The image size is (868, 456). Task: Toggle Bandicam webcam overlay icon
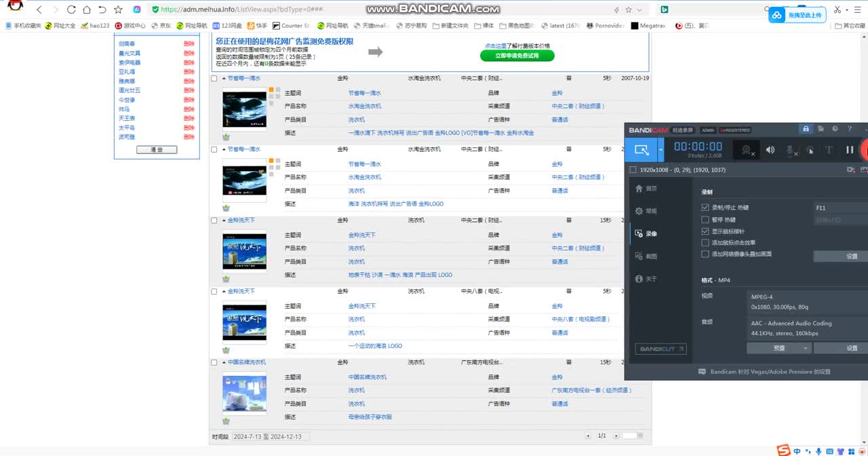(747, 150)
